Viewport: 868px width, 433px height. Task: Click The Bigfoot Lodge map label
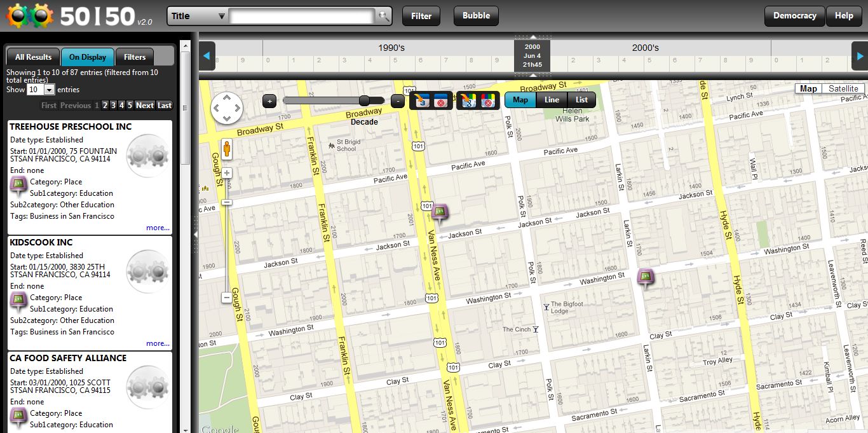567,308
